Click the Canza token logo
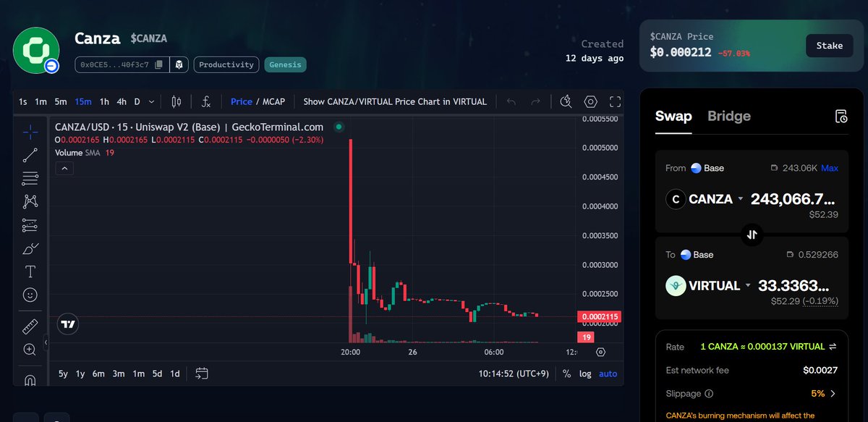 [x=36, y=50]
